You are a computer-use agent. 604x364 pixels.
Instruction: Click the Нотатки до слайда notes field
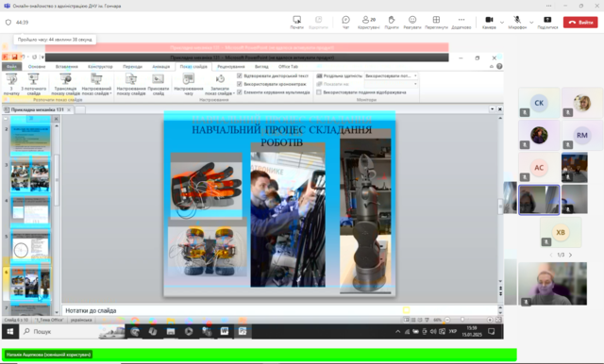(279, 310)
